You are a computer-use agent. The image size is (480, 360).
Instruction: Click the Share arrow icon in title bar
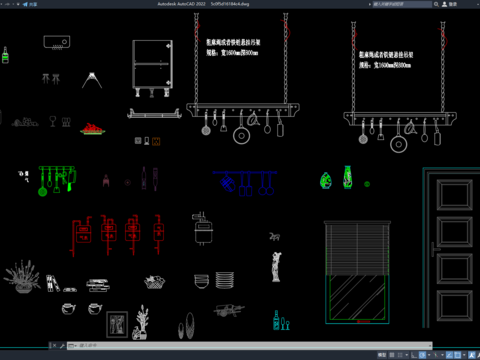(x=25, y=4)
